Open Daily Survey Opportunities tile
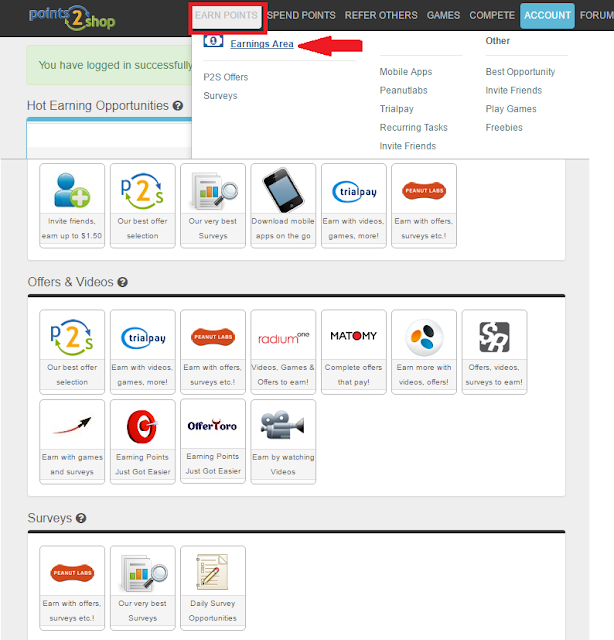Image resolution: width=614 pixels, height=640 pixels. [x=213, y=588]
